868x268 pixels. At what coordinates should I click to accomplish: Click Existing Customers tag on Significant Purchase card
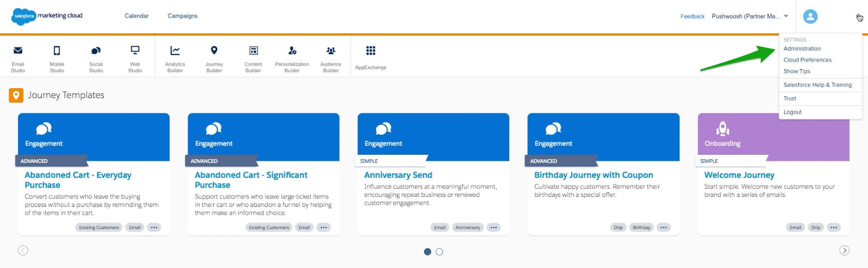click(269, 227)
